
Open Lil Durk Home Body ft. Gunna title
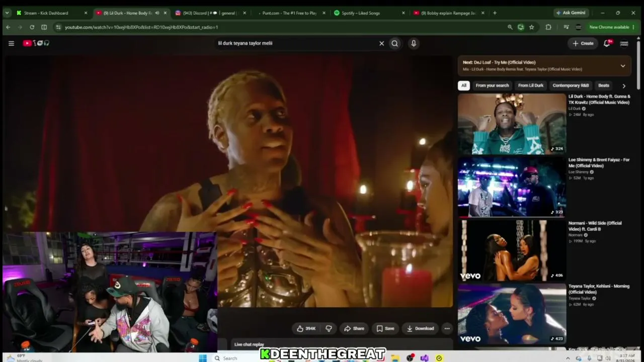599,99
